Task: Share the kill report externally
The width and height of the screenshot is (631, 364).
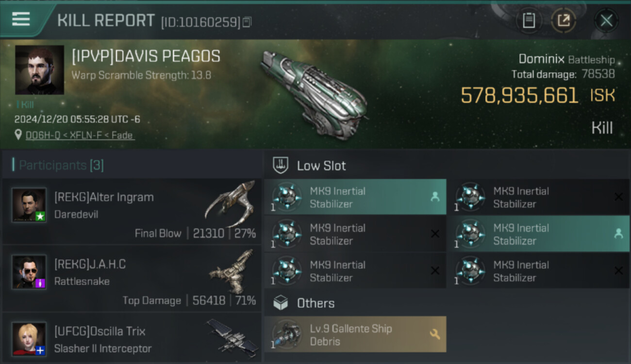Action: [564, 20]
